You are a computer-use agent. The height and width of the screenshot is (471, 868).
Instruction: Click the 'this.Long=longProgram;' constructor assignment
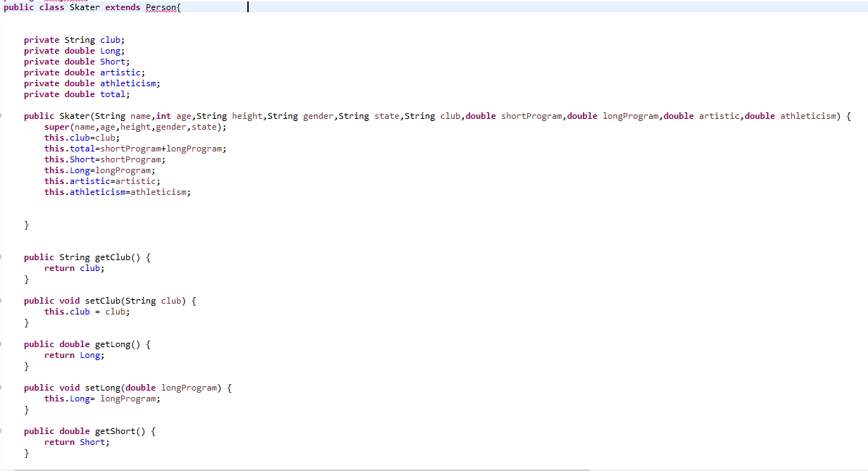coord(99,170)
